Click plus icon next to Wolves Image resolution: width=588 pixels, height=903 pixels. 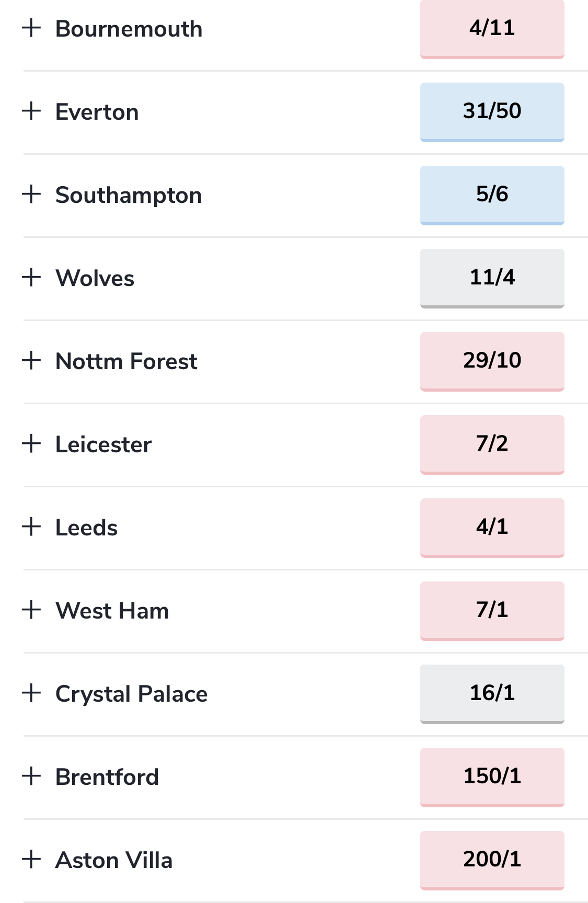coord(31,277)
